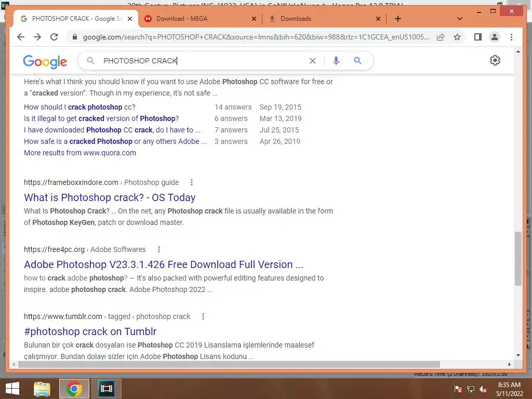532x399 pixels.
Task: Click the horizontal scrollbar thumb
Action: point(229,364)
